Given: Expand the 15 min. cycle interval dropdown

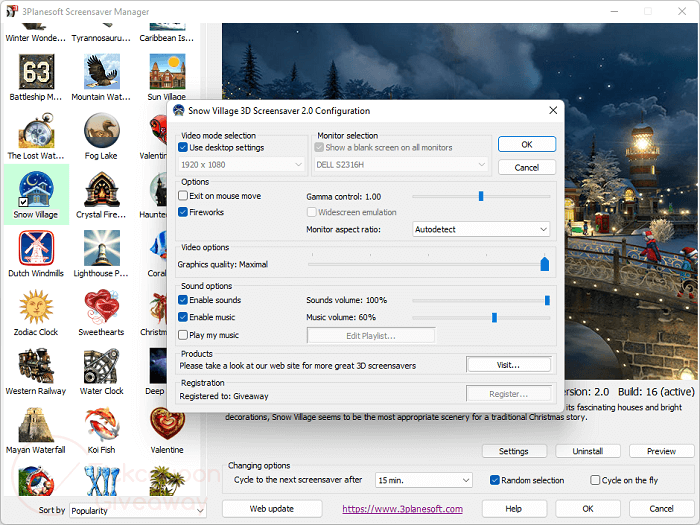Looking at the screenshot, I should pos(423,480).
